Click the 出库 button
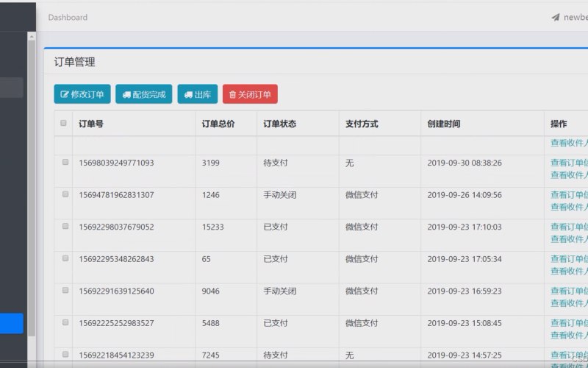This screenshot has height=368, width=588. pos(197,94)
